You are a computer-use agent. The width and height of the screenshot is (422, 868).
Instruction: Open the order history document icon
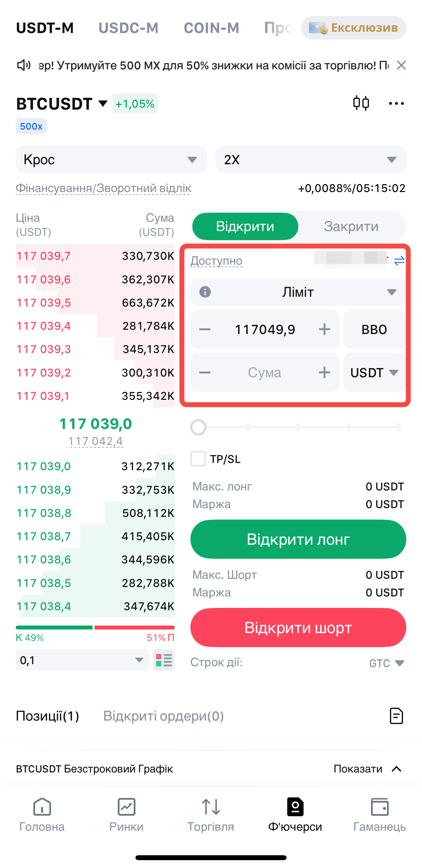[x=396, y=716]
